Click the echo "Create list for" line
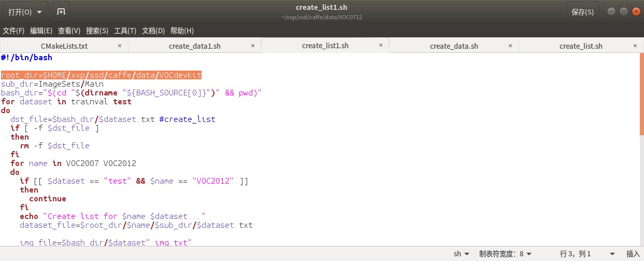The image size is (644, 261). pos(113,216)
